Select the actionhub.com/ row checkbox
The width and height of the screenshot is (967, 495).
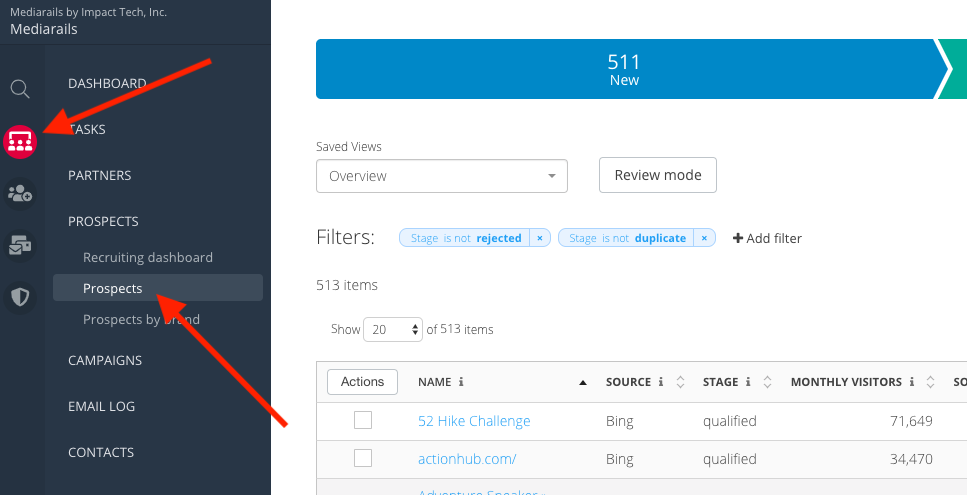pos(363,458)
